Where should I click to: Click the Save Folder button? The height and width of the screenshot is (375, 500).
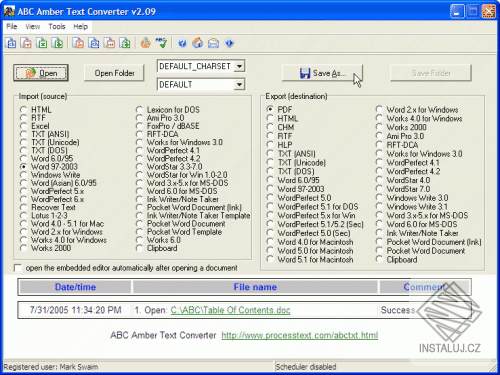(431, 73)
